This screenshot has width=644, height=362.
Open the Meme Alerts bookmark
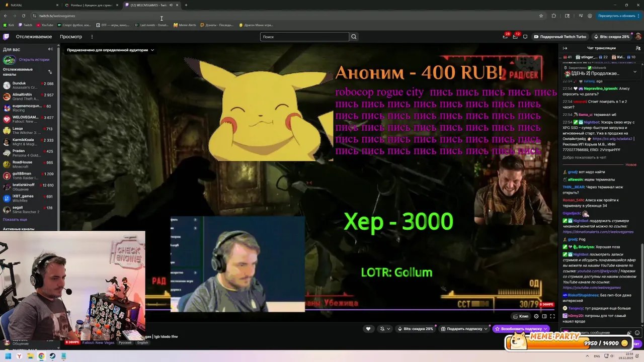185,25
